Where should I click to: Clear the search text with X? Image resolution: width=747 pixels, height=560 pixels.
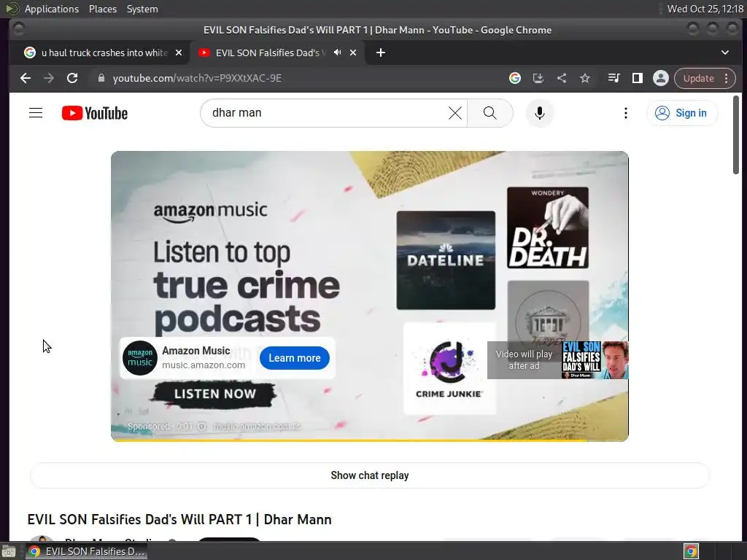(x=455, y=113)
